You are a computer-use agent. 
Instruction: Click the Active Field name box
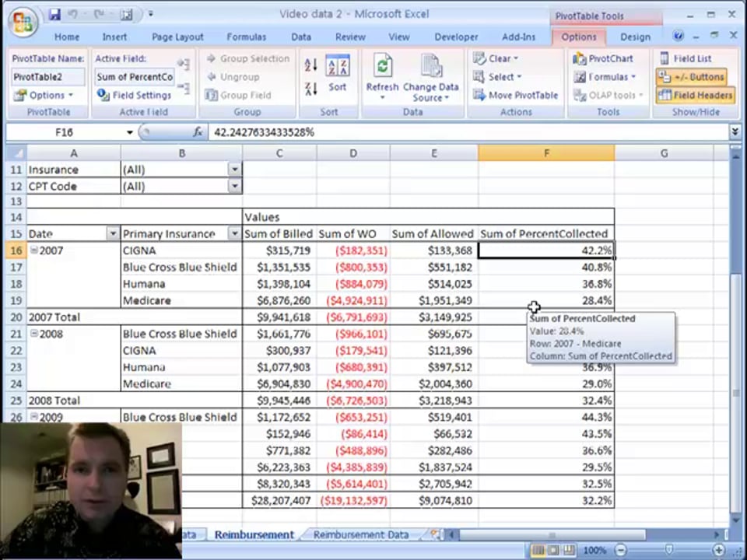coord(135,77)
